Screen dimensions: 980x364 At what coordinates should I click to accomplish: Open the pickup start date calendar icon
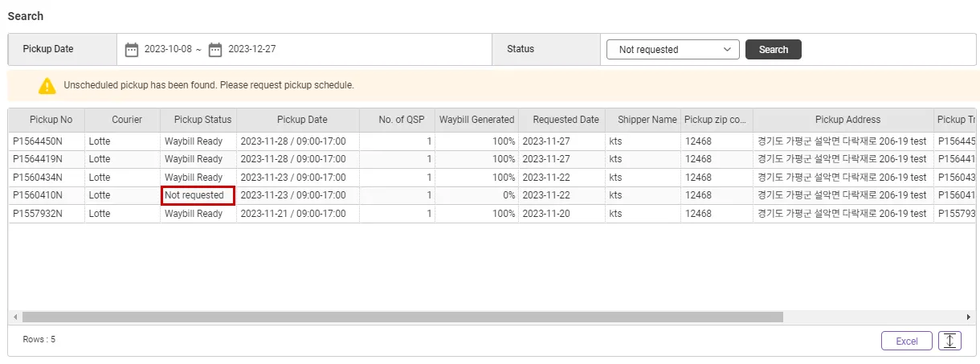coord(132,50)
